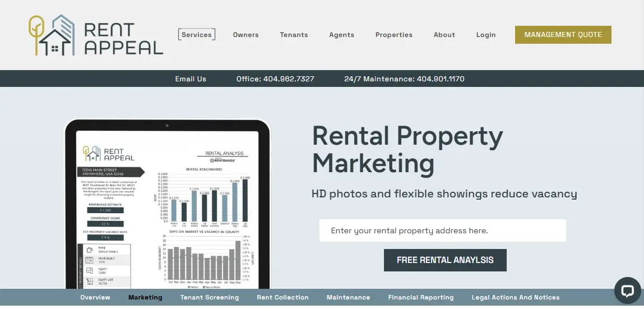The height and width of the screenshot is (309, 644).
Task: Open the live chat bubble icon
Action: pyautogui.click(x=627, y=290)
